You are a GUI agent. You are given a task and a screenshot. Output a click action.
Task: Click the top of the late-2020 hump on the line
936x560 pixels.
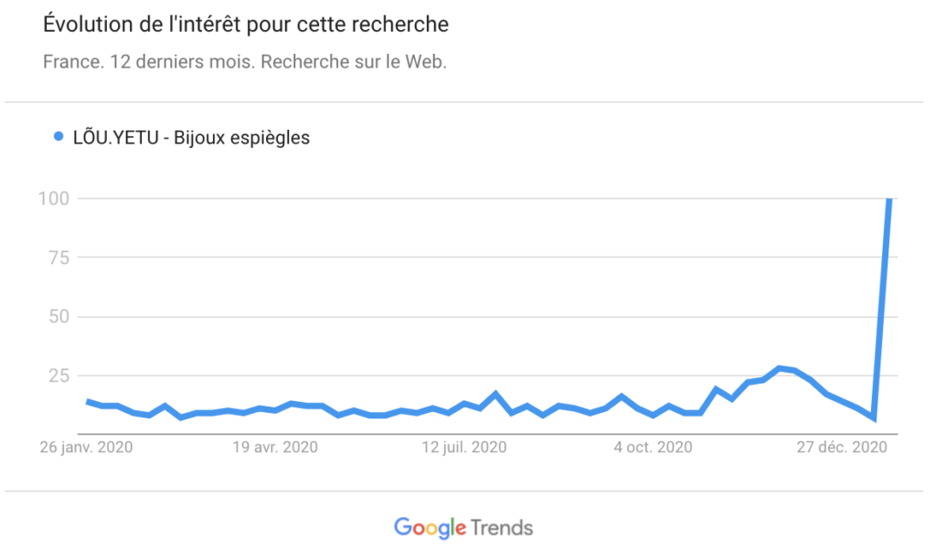(779, 368)
